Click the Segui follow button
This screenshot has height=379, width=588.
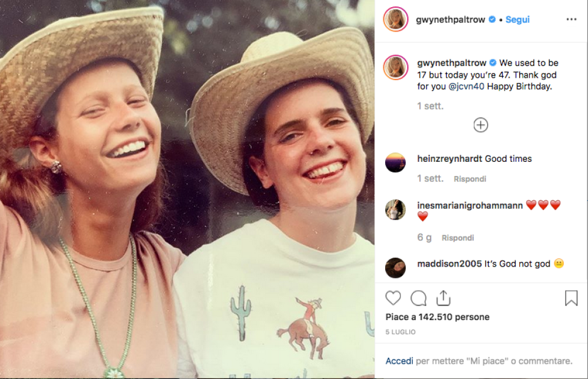517,19
